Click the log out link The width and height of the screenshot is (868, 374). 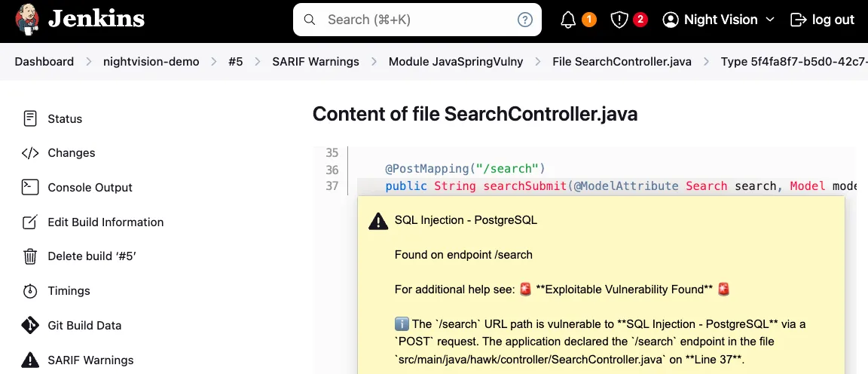(833, 20)
